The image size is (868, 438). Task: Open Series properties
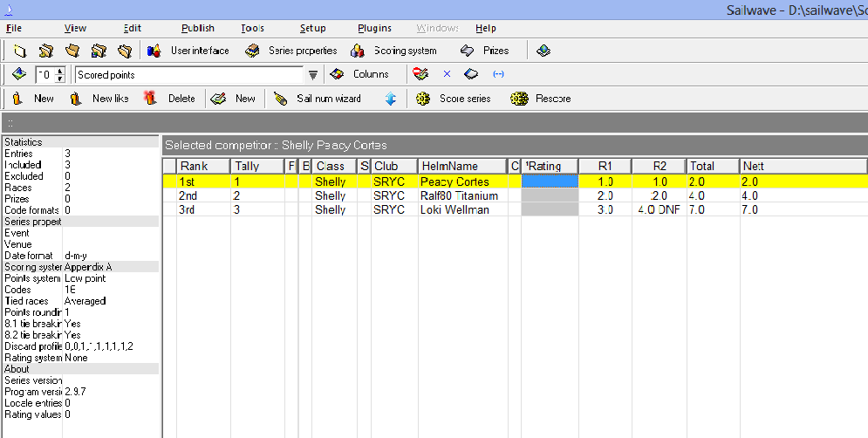coord(291,51)
